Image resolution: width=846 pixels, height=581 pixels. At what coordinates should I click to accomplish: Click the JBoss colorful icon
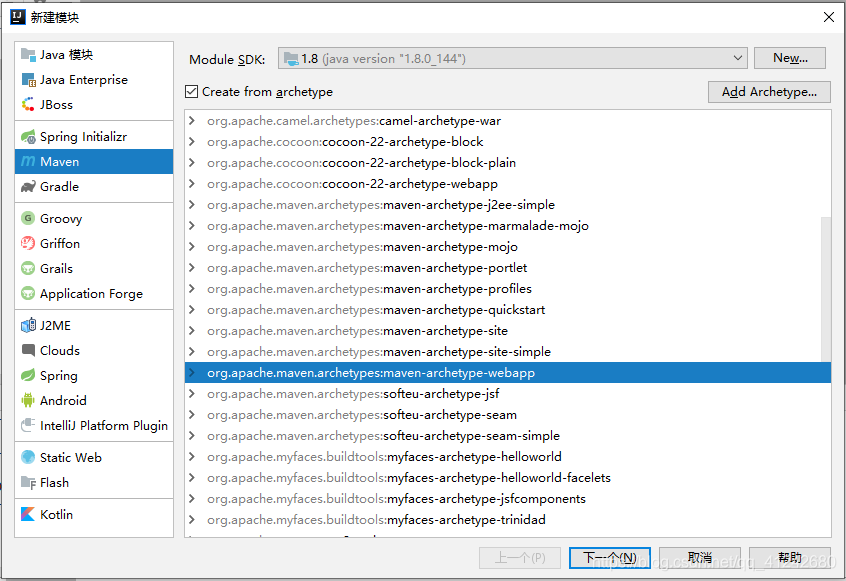[x=28, y=105]
